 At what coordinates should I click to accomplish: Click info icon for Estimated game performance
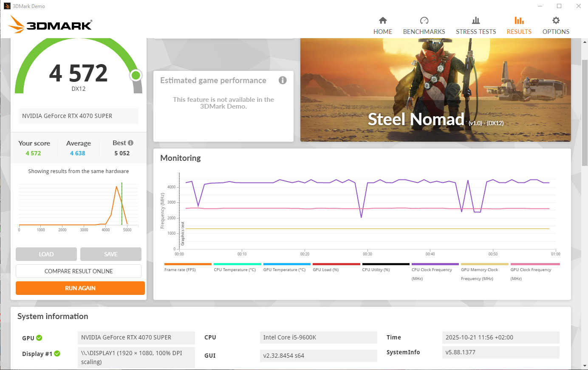coord(283,80)
